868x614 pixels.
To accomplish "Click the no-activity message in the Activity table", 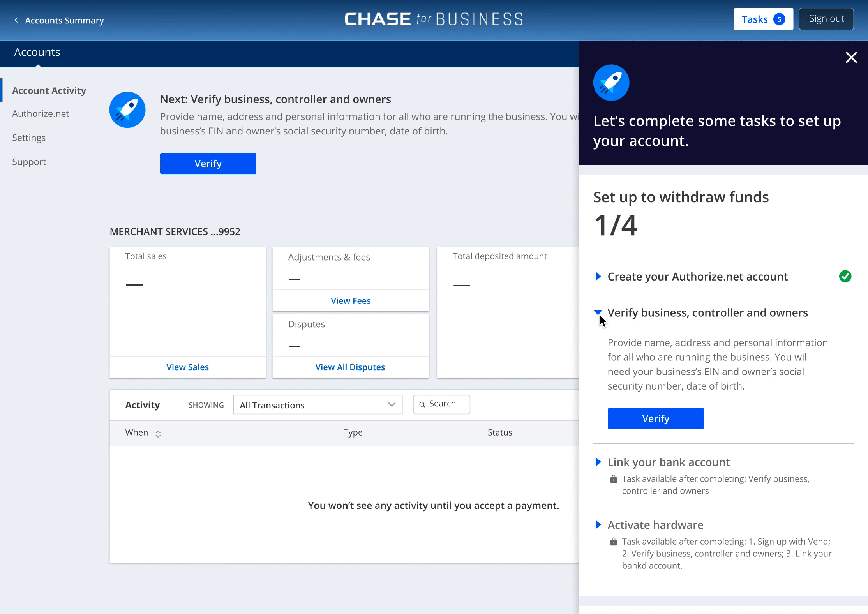I will pyautogui.click(x=433, y=505).
